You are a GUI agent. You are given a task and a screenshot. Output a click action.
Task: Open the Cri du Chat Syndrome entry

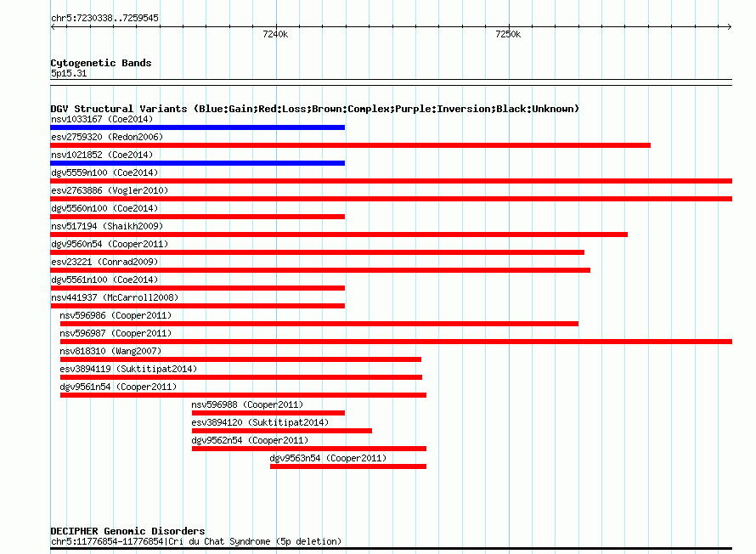click(196, 541)
